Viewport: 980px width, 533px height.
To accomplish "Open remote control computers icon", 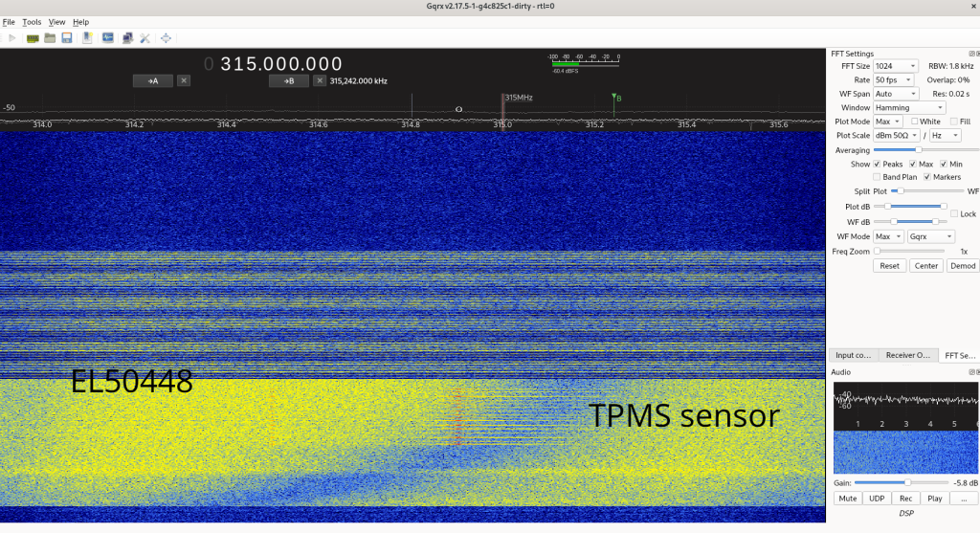I will (127, 38).
